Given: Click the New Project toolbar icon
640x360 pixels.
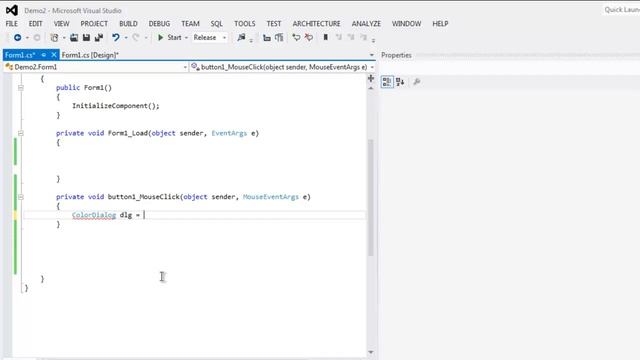Looking at the screenshot, I should click(54, 38).
